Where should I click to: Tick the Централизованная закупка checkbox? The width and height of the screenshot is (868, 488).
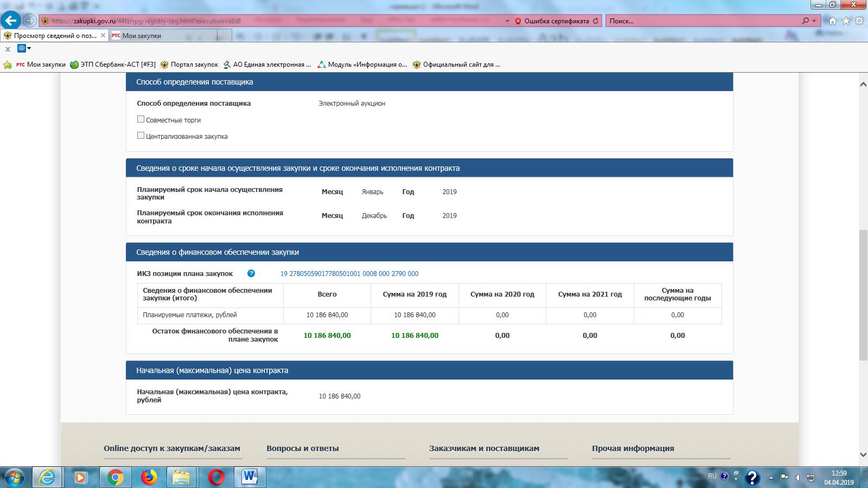pyautogui.click(x=141, y=136)
